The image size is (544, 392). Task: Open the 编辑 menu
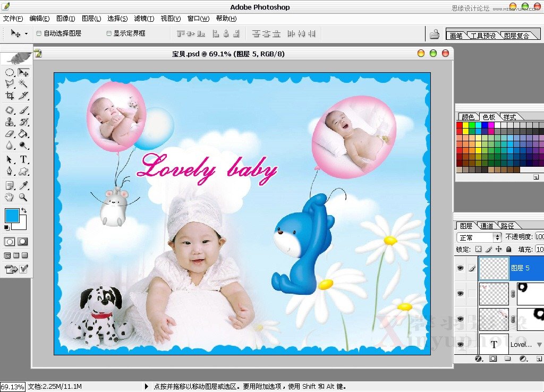click(x=39, y=19)
